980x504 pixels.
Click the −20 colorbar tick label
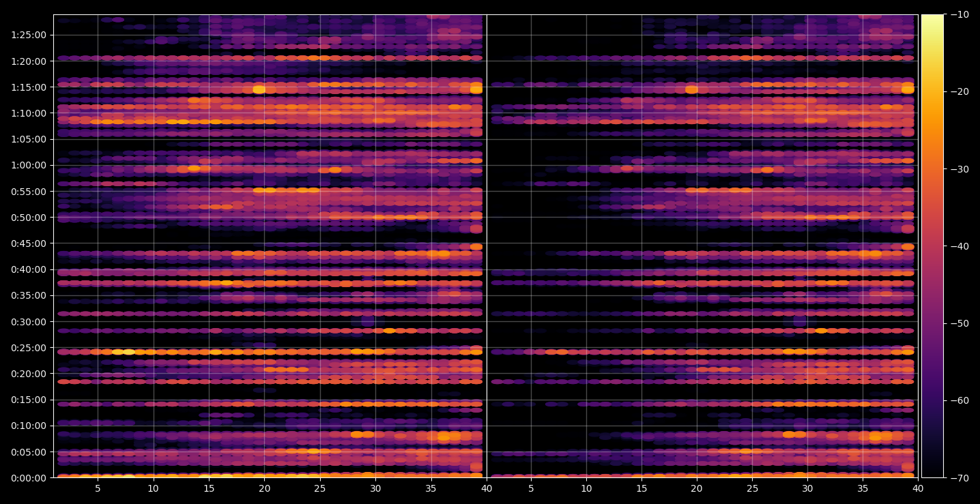click(x=959, y=91)
